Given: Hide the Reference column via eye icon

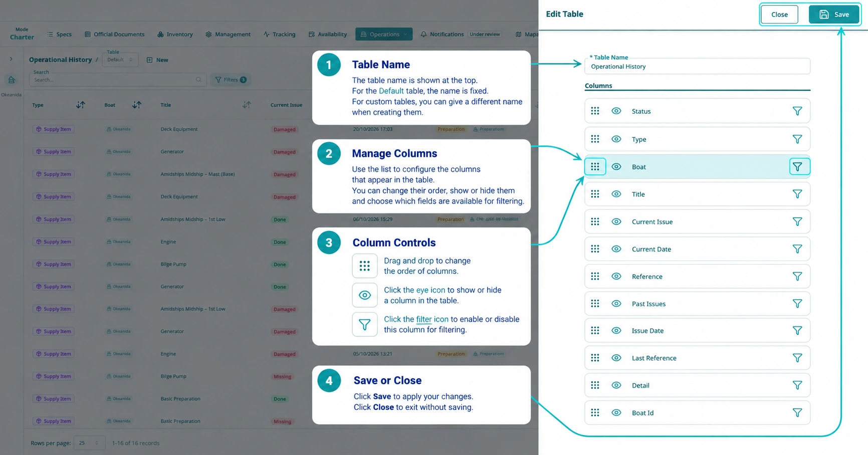Looking at the screenshot, I should pyautogui.click(x=616, y=277).
